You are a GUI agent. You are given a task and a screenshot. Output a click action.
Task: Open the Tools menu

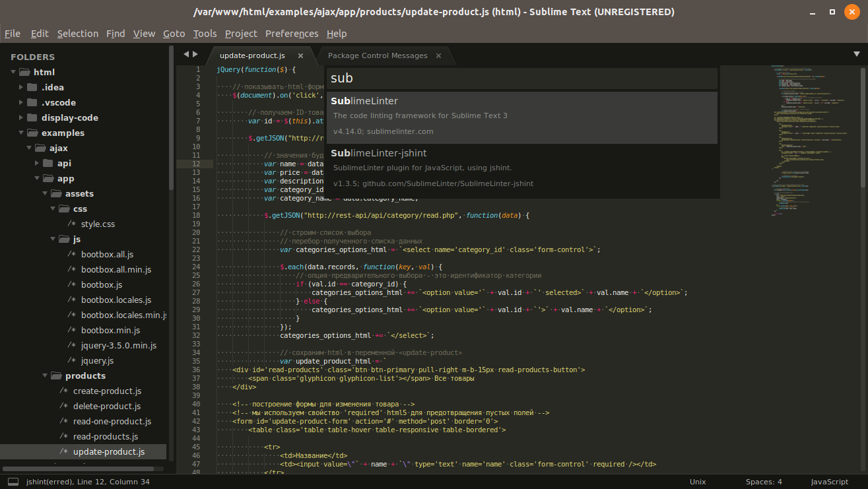click(205, 34)
